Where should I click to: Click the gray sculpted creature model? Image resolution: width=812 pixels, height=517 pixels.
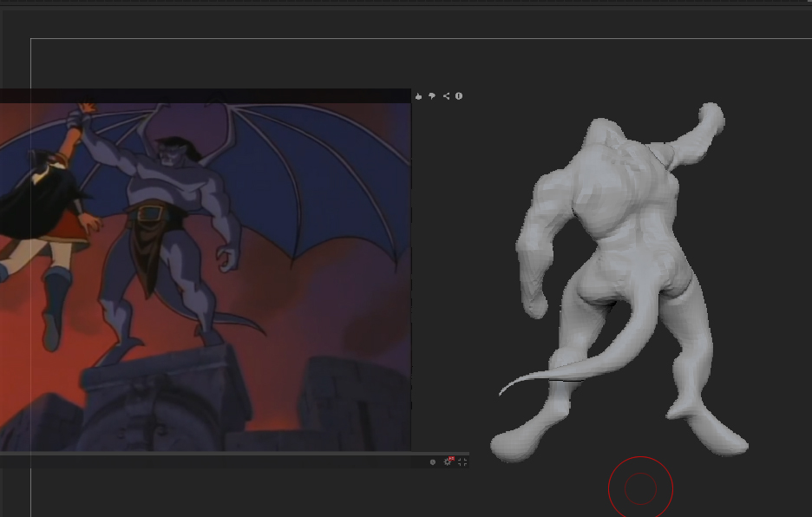click(619, 282)
